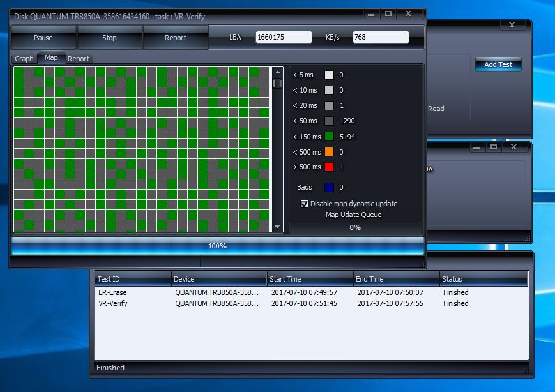Minimize the Disk QUANTUM verify window
The image size is (555, 392).
(x=371, y=14)
